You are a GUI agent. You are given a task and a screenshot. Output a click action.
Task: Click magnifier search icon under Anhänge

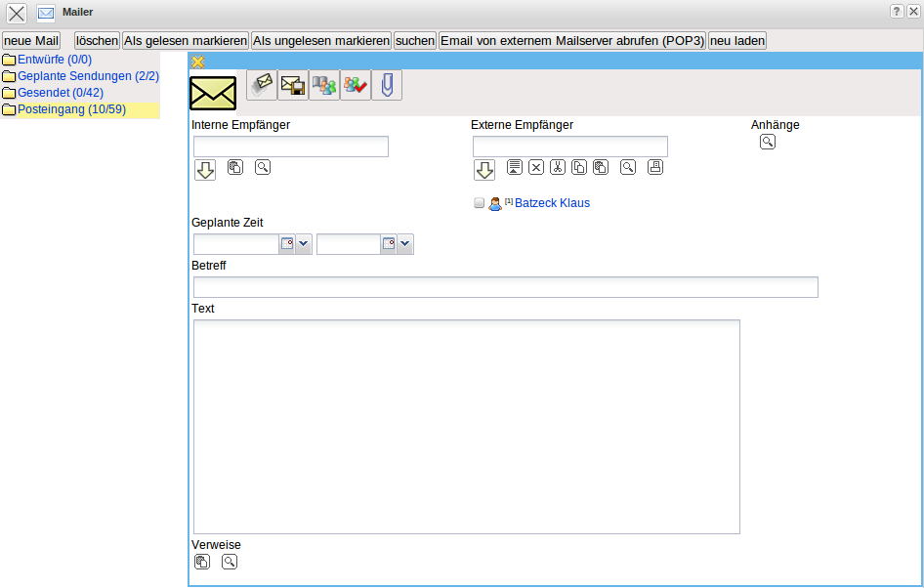point(768,143)
